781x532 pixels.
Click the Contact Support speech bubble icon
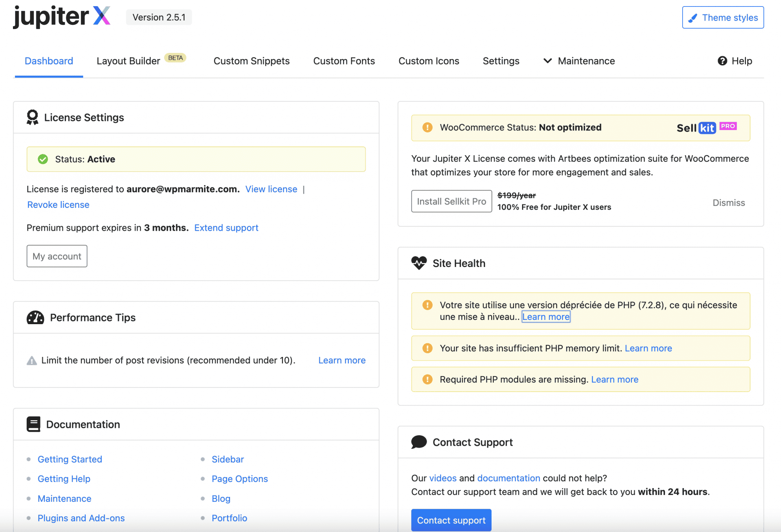419,442
